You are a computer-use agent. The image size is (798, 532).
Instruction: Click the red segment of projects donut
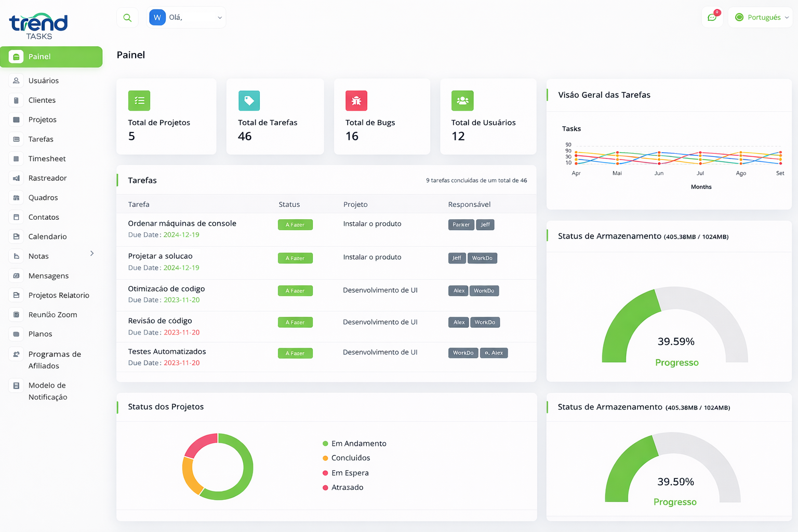pos(199,443)
